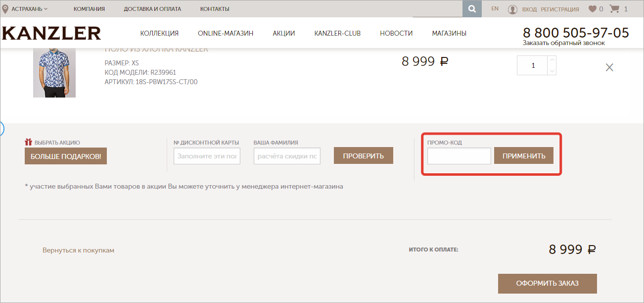This screenshot has height=303, width=644.
Task: Click the phone number 8 800 505-97-05
Action: click(x=576, y=33)
